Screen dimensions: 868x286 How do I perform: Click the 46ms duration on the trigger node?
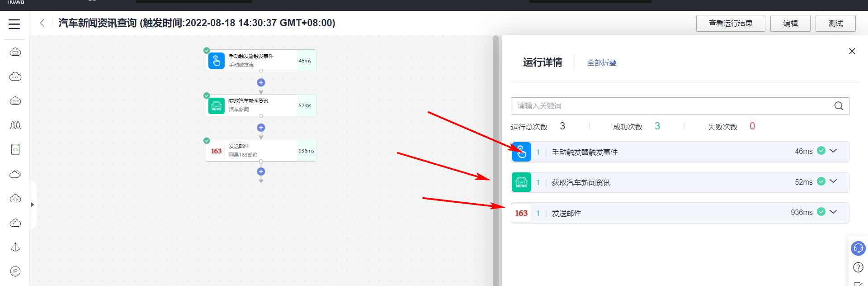(305, 61)
